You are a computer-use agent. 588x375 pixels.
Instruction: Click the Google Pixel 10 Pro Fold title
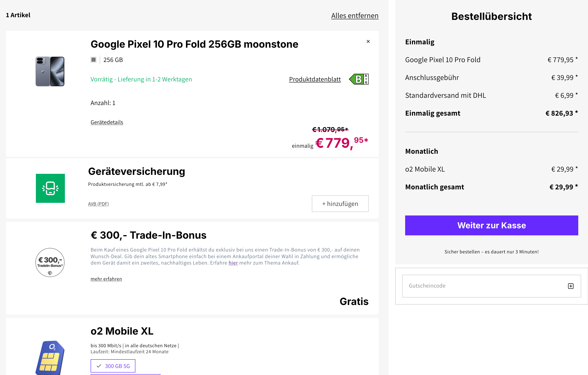(x=194, y=44)
